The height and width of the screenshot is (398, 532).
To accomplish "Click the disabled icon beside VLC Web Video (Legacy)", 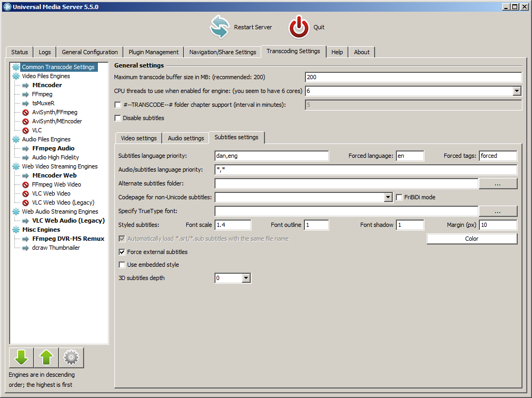I will [26, 203].
